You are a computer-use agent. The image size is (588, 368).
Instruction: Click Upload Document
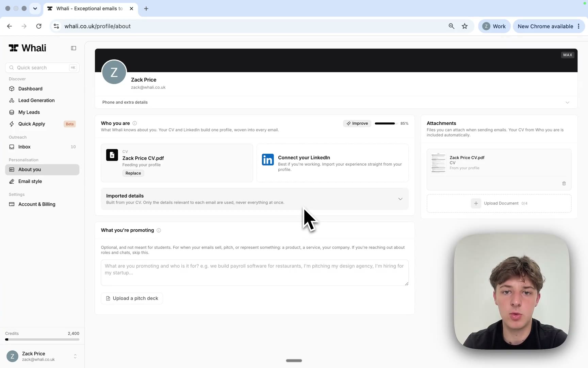(499, 203)
